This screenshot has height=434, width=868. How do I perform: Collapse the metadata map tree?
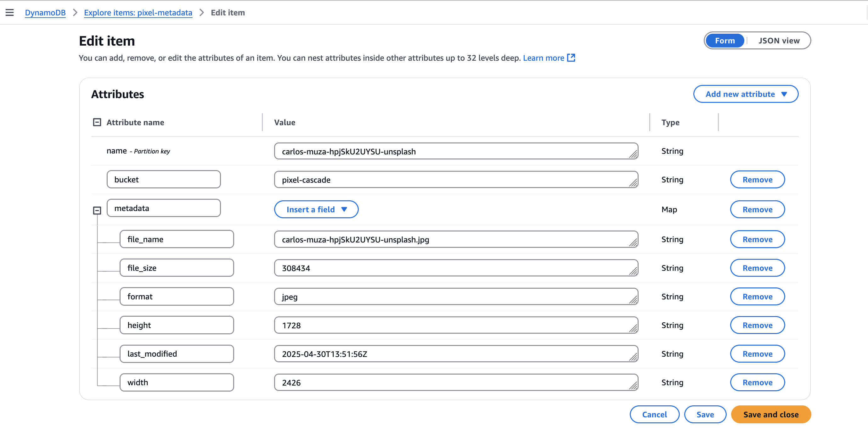click(x=97, y=211)
